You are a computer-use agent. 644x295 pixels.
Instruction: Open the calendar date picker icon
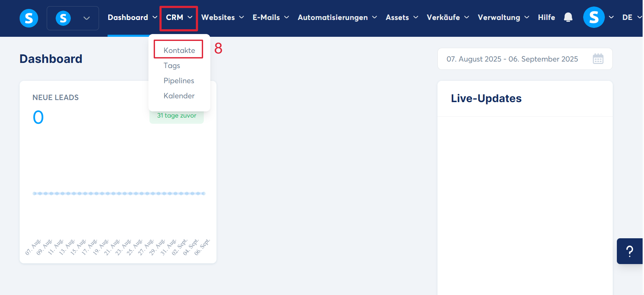598,59
